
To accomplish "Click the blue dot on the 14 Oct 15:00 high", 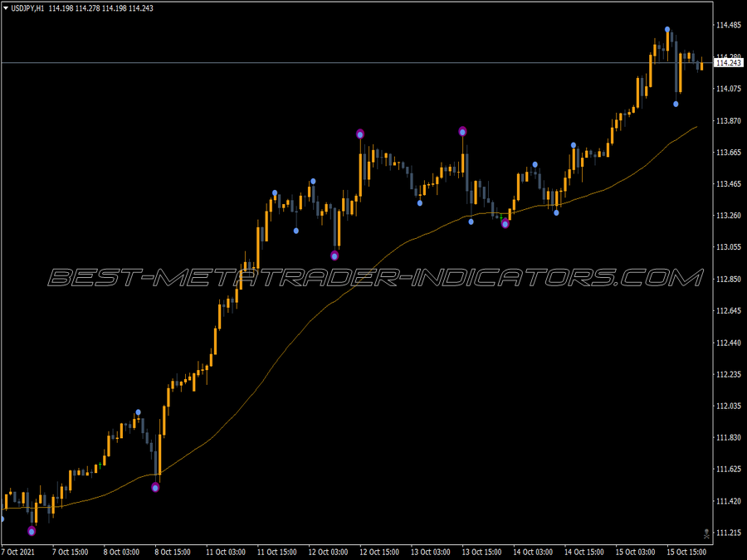I will (x=574, y=145).
